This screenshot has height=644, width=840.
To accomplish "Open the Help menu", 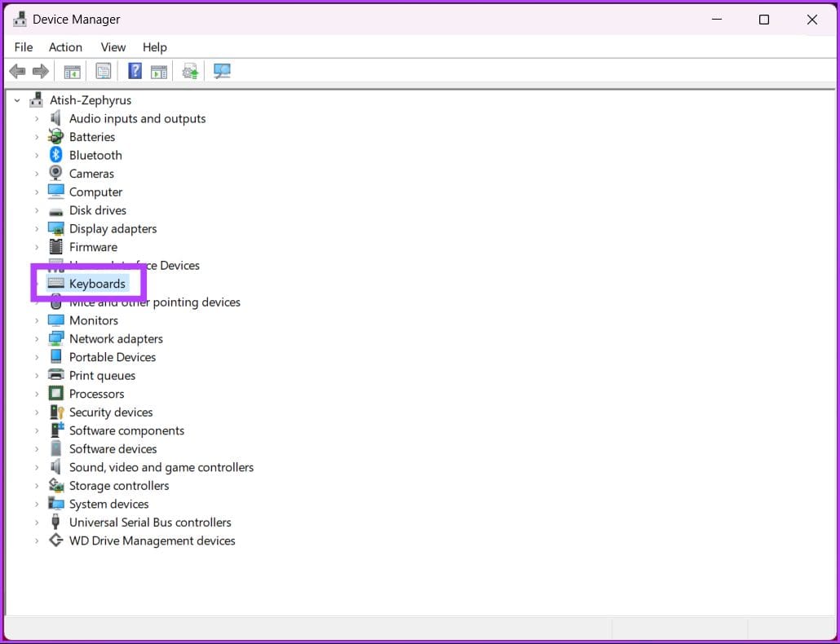I will 155,47.
